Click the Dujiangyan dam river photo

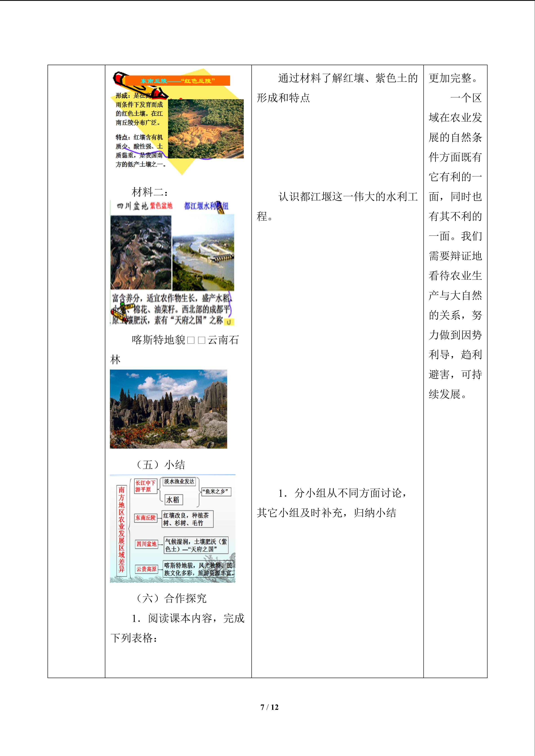203,252
